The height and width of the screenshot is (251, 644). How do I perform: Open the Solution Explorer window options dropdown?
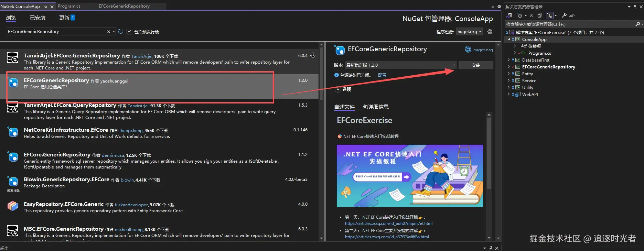(629, 7)
